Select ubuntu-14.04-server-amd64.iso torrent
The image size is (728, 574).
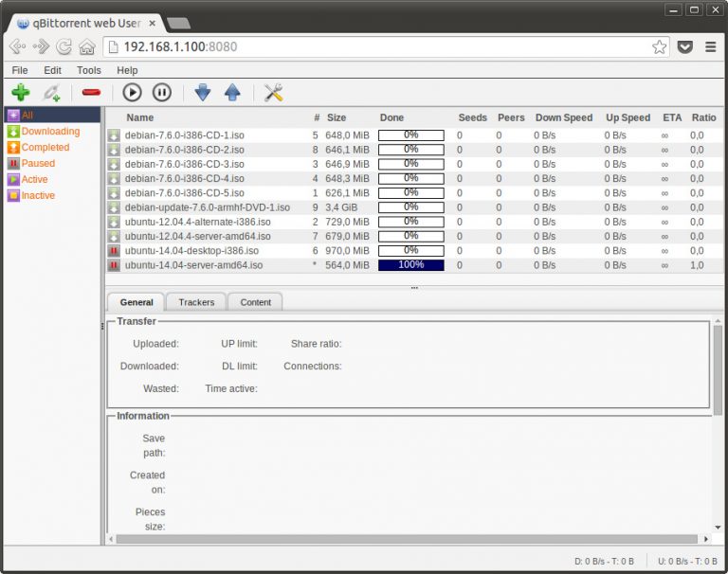(x=414, y=265)
